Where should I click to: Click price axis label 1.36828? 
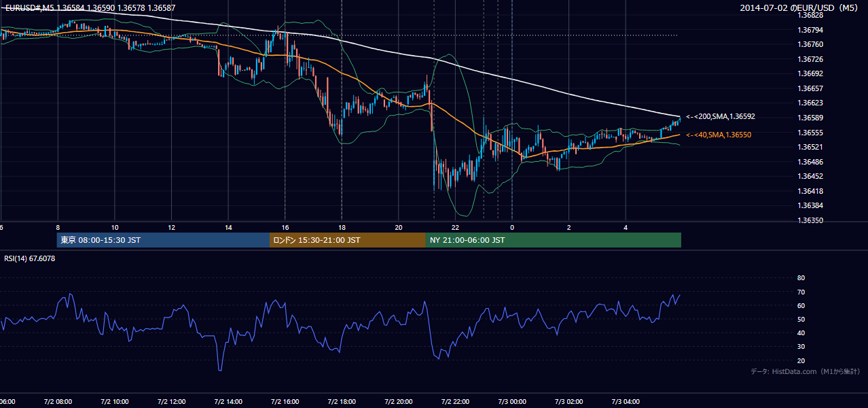811,15
